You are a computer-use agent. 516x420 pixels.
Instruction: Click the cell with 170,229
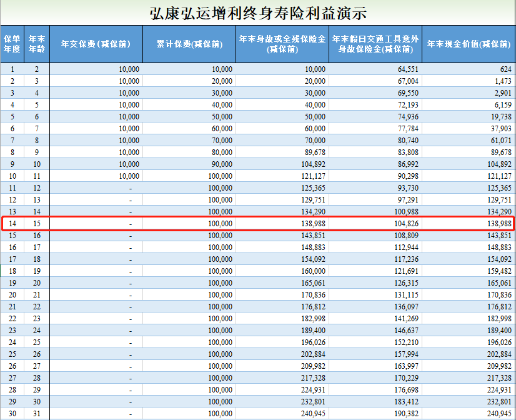pos(375,377)
